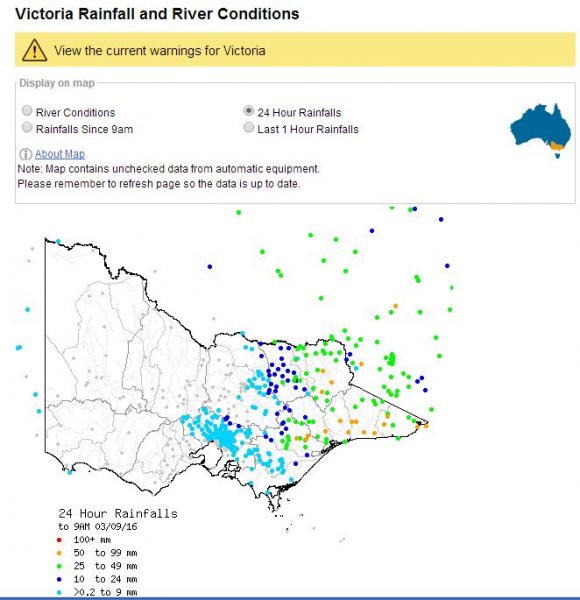
Task: Select the 24 Hour Rainfalls option
Action: (249, 111)
